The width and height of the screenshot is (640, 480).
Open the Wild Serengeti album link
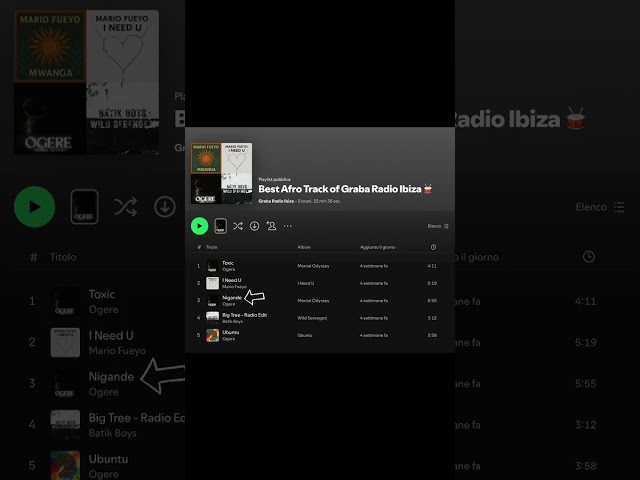click(x=312, y=318)
